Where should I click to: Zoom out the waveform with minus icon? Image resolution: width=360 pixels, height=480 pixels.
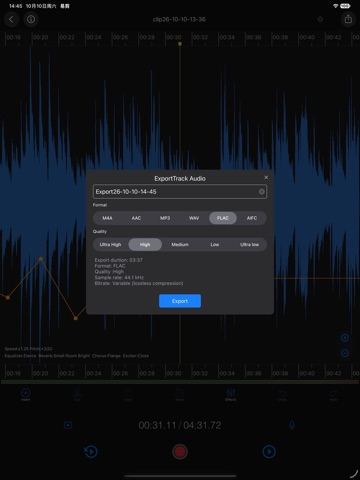click(345, 353)
